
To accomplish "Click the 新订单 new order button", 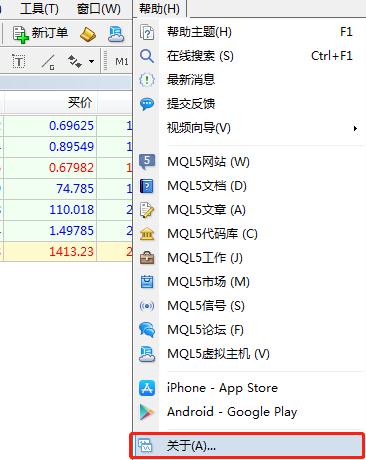I will click(40, 34).
